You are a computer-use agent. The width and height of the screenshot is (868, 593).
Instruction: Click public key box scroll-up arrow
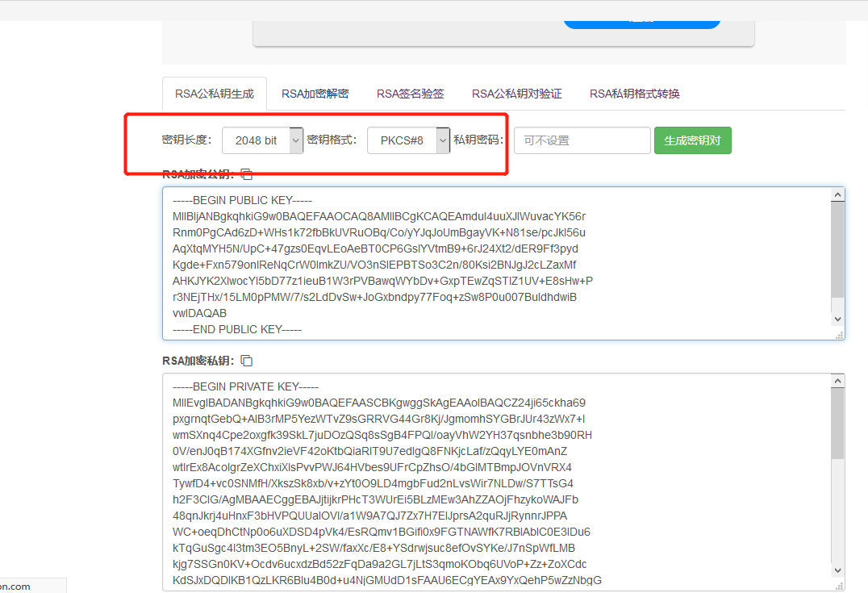pyautogui.click(x=838, y=194)
